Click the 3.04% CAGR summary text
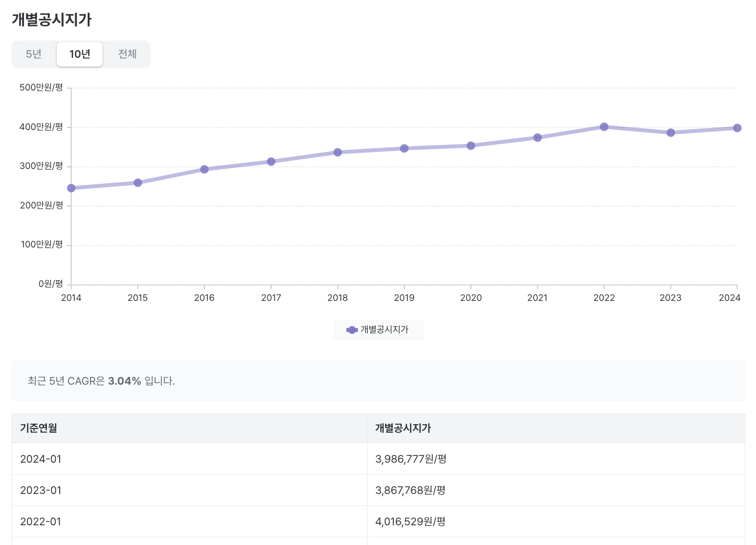Image resolution: width=756 pixels, height=545 pixels. [x=124, y=381]
